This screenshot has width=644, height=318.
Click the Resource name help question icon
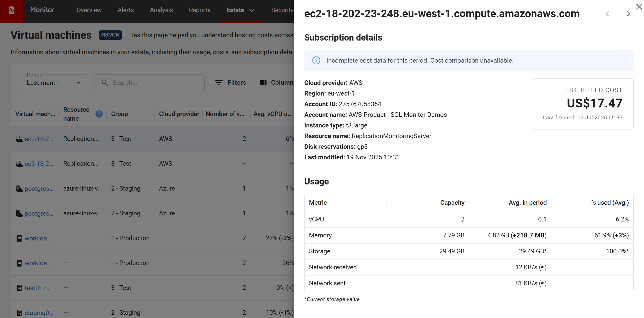(x=99, y=114)
